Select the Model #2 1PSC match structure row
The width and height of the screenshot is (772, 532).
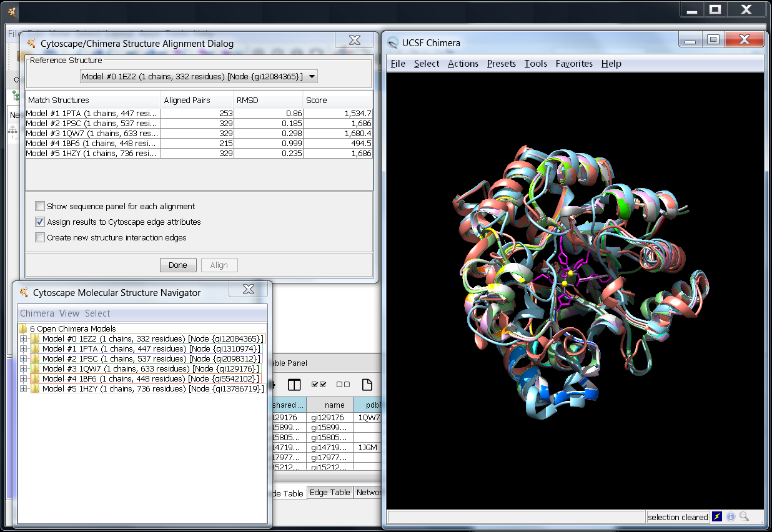point(92,123)
